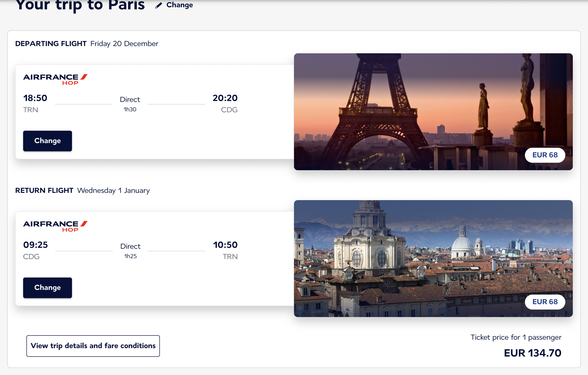
Task: Click the Direct 1h30 duration label
Action: tap(130, 104)
